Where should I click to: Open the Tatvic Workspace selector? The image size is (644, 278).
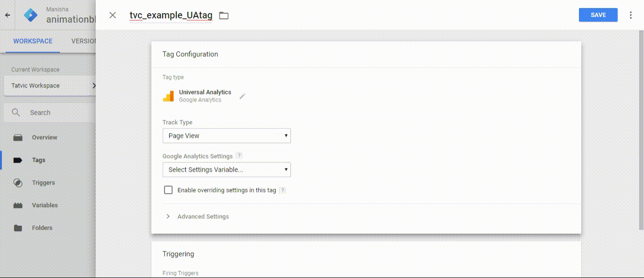[x=50, y=85]
